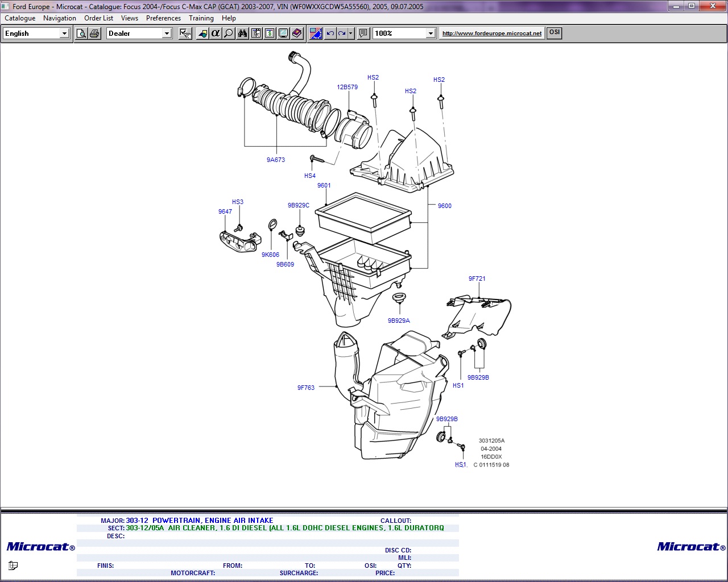Expand the Dealer dropdown list
The image size is (728, 582).
[167, 34]
